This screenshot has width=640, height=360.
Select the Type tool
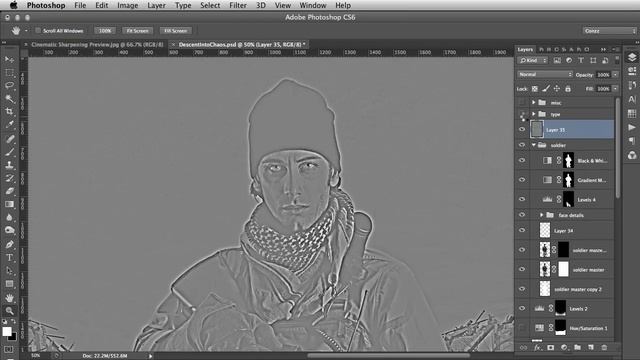pos(9,258)
